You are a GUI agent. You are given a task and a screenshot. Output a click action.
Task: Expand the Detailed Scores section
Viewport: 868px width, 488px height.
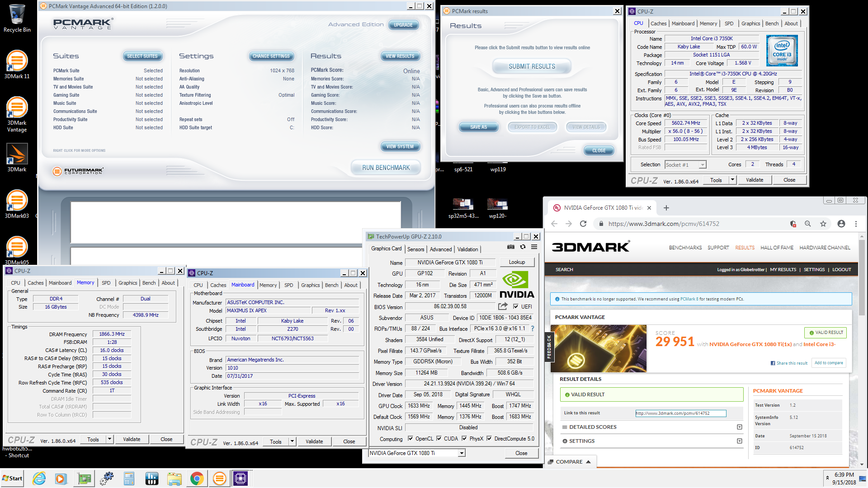(740, 427)
